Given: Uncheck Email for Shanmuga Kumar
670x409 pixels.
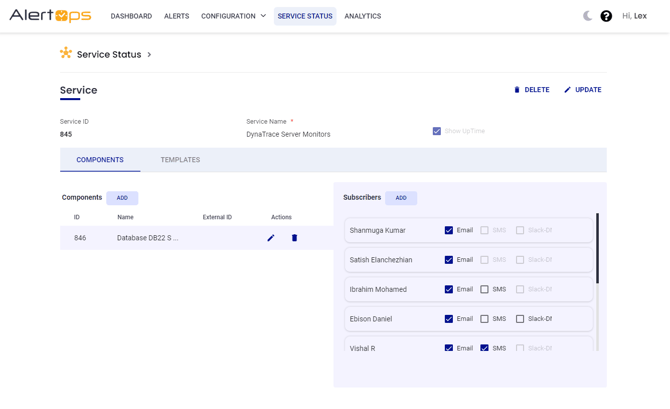Looking at the screenshot, I should [449, 230].
